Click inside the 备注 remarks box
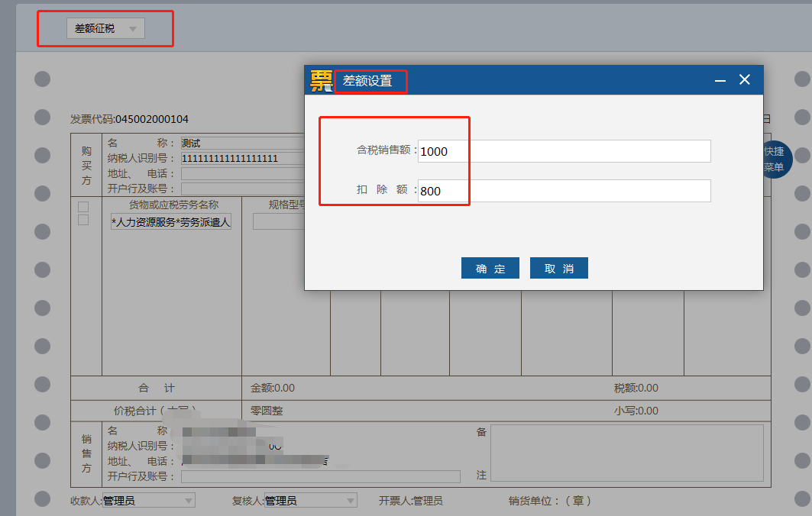This screenshot has width=812, height=516. click(x=626, y=454)
